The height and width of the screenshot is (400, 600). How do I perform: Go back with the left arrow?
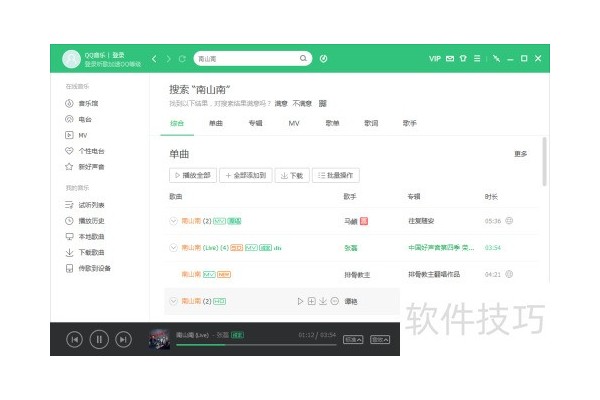pos(154,59)
